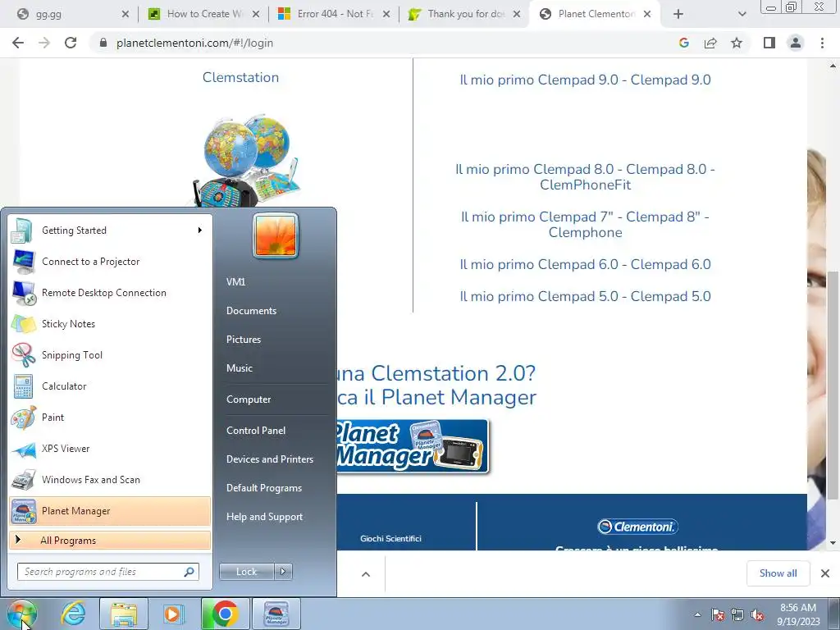Screen dimensions: 840x630
Task: Open Music library
Action: pyautogui.click(x=239, y=368)
